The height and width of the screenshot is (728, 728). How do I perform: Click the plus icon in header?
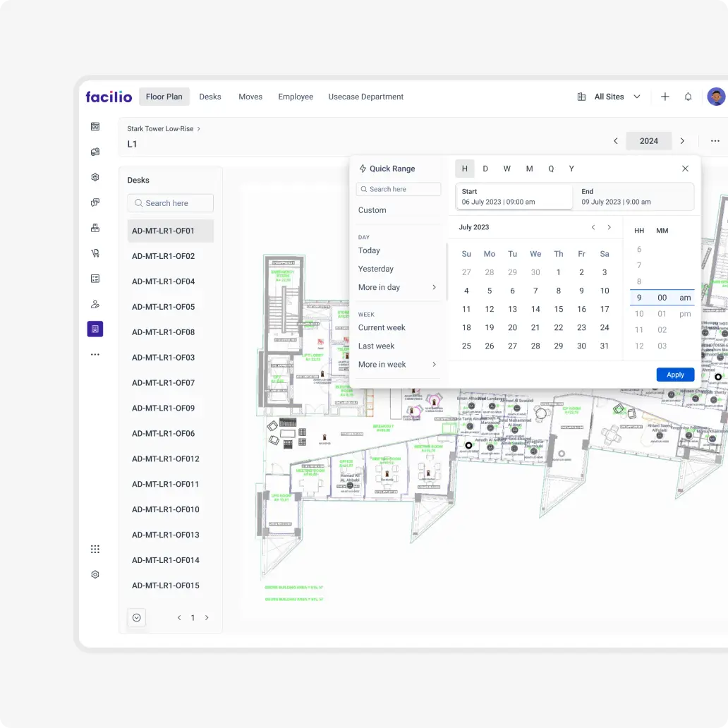[x=665, y=97]
